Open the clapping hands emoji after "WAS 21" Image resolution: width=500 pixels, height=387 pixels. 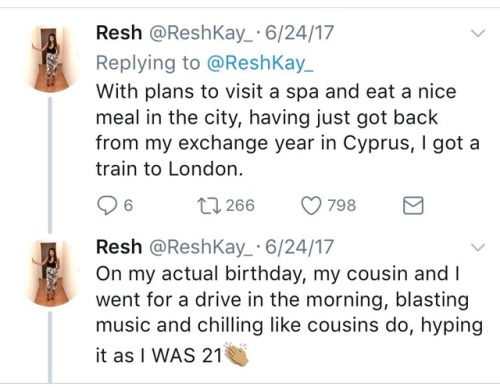coord(236,354)
